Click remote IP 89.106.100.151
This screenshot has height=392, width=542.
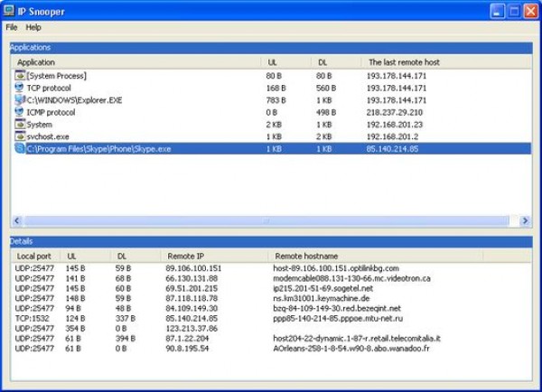click(193, 268)
